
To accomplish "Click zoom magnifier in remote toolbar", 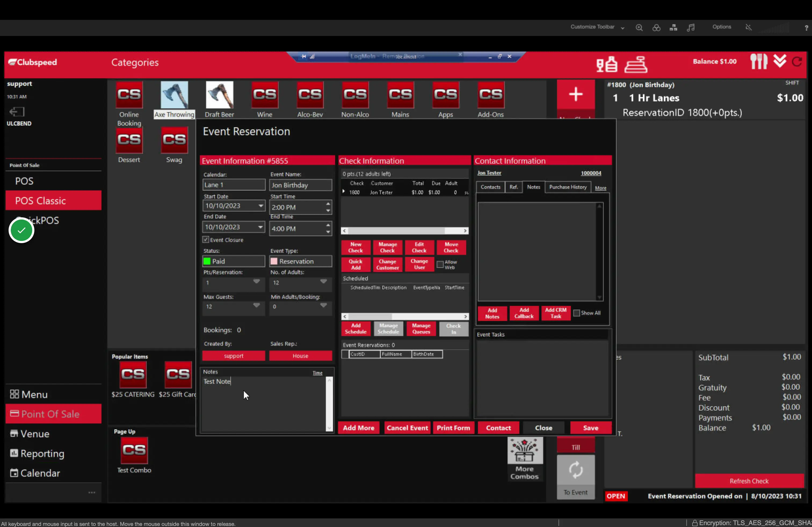I will pyautogui.click(x=639, y=28).
